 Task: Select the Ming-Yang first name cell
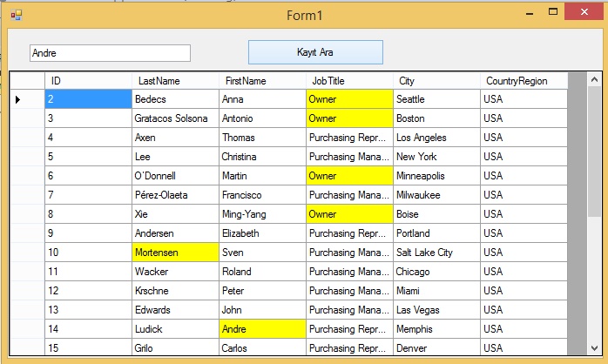click(x=262, y=214)
